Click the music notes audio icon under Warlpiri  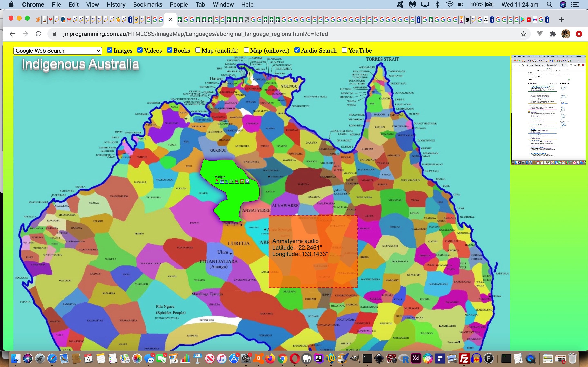(x=231, y=181)
